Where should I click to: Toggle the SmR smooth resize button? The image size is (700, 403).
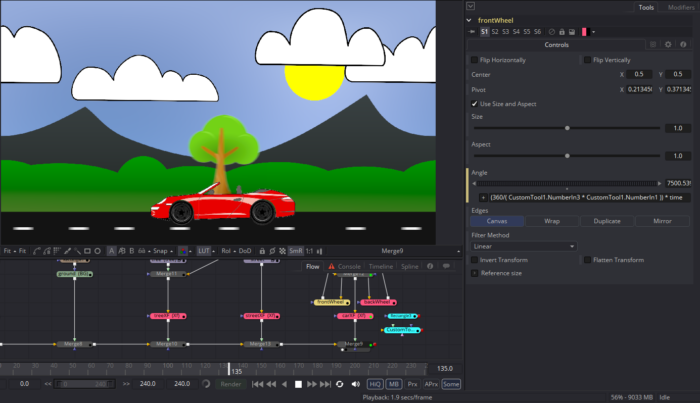pyautogui.click(x=296, y=251)
